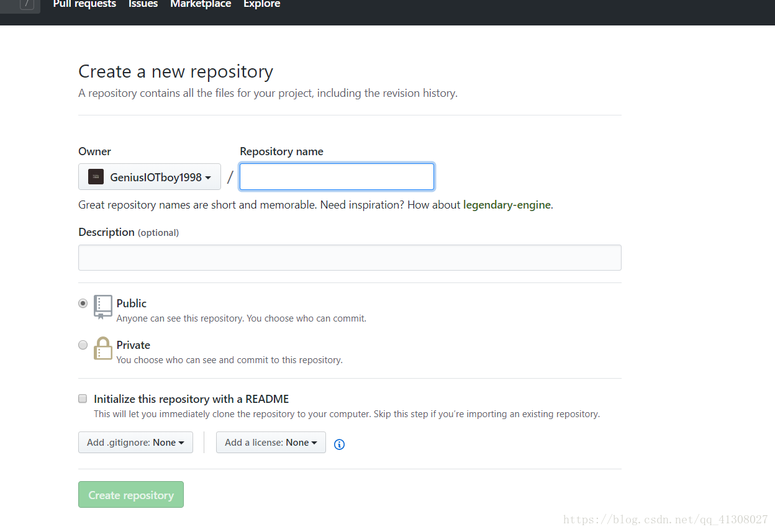Click the owner avatar image
The height and width of the screenshot is (532, 775).
[96, 177]
